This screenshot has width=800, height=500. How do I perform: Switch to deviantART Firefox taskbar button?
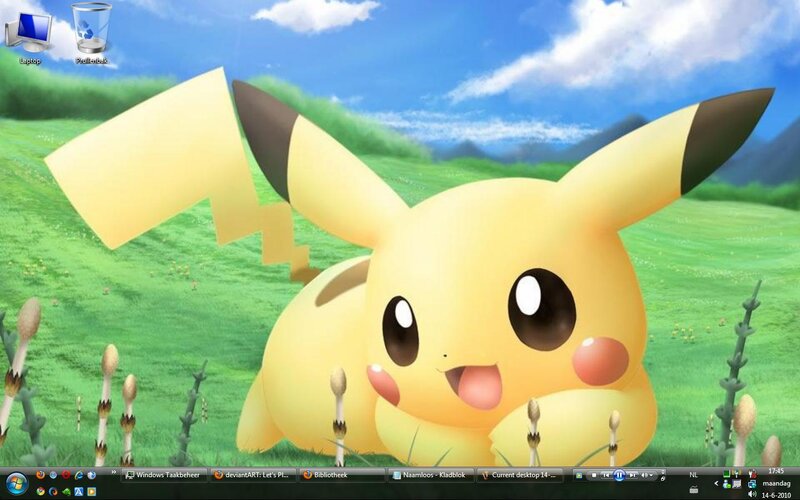(x=253, y=475)
